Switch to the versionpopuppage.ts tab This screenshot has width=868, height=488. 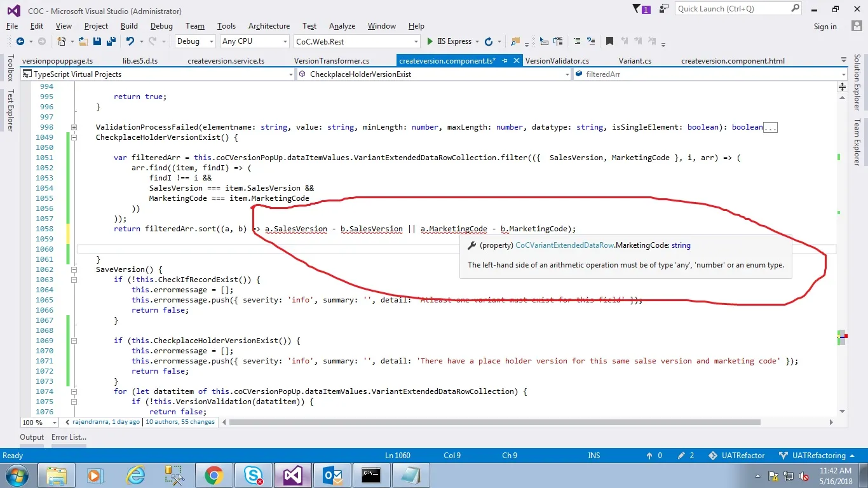57,61
